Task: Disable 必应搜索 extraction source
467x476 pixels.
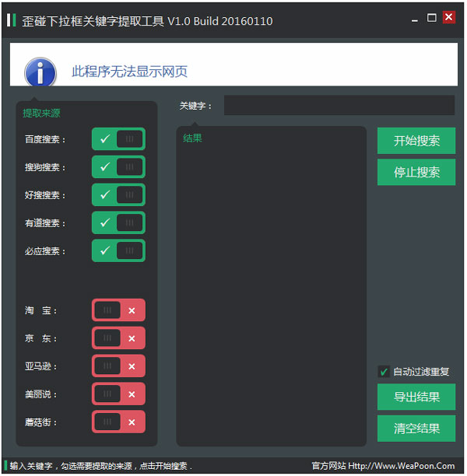Action: coord(118,251)
